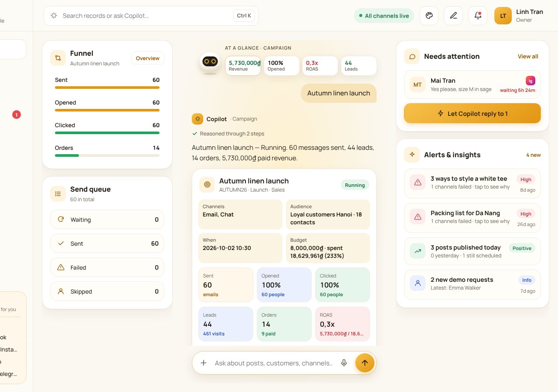Image resolution: width=558 pixels, height=392 pixels.
Task: Activate the microphone voice input
Action: click(x=344, y=363)
